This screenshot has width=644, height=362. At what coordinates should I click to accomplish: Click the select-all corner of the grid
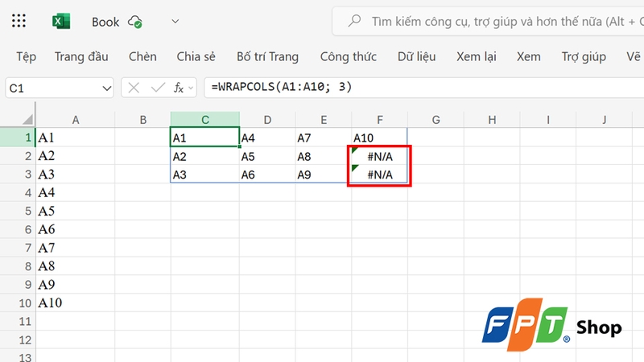pos(17,120)
